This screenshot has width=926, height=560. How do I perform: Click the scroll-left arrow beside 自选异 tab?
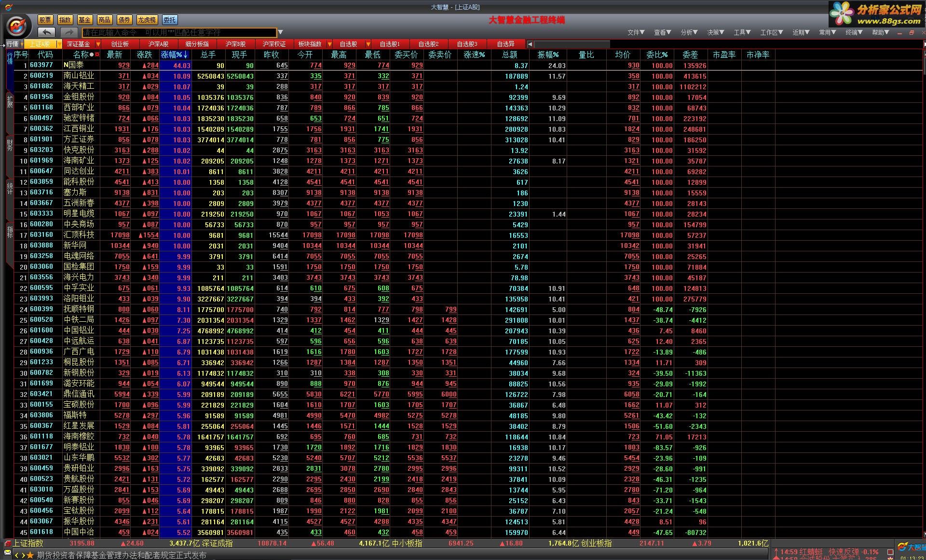coord(530,44)
